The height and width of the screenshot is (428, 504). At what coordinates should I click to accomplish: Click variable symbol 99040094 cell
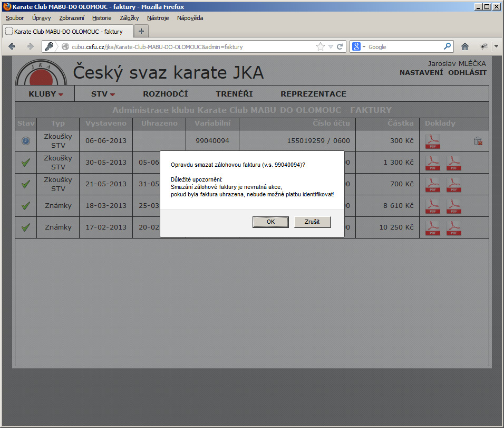click(x=212, y=140)
